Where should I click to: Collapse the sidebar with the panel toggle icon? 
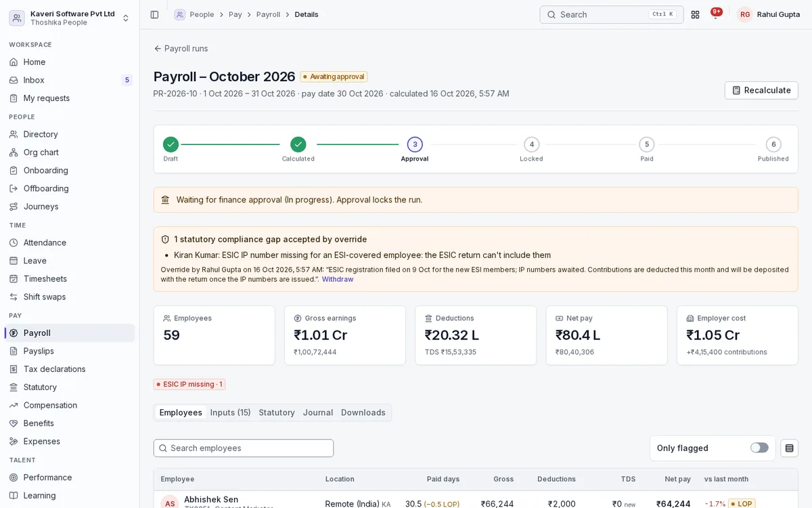pos(154,14)
